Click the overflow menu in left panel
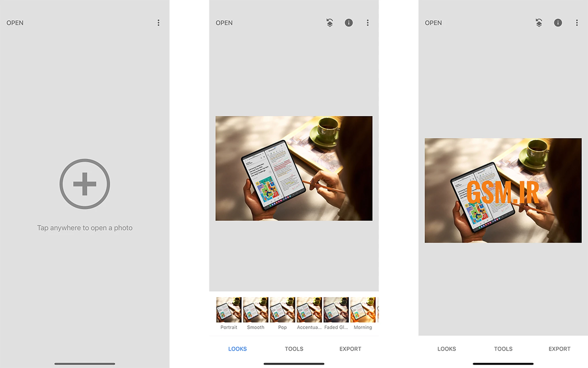Image resolution: width=588 pixels, height=368 pixels. click(x=158, y=22)
